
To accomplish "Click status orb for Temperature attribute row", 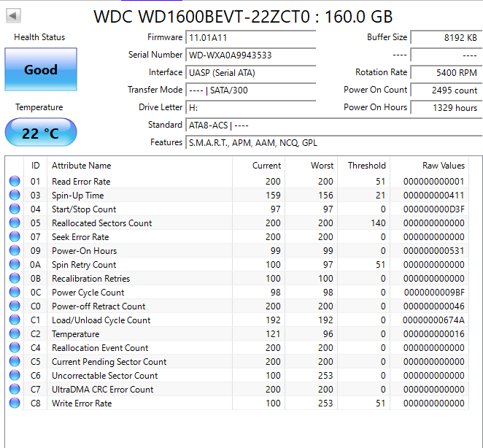I will click(x=15, y=333).
